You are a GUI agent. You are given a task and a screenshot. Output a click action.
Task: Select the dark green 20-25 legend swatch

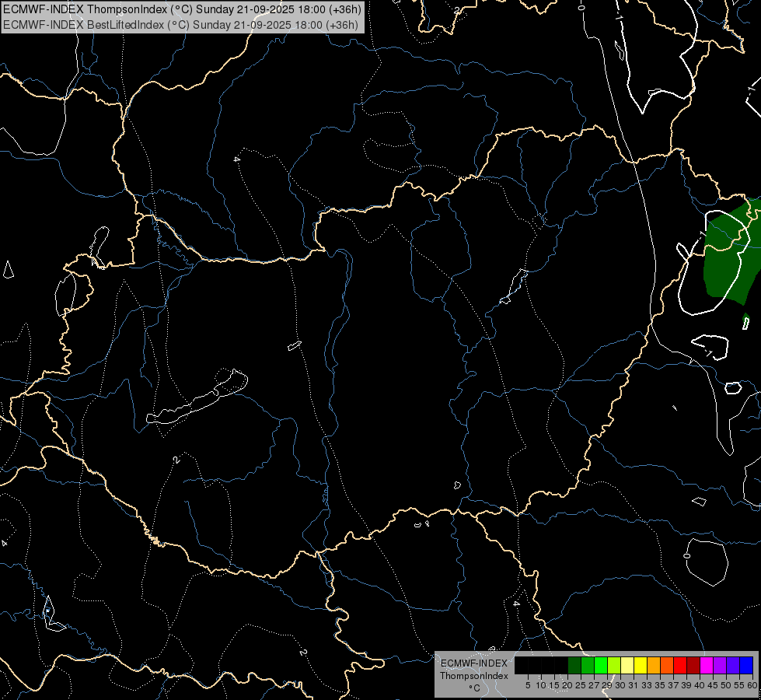[574, 665]
